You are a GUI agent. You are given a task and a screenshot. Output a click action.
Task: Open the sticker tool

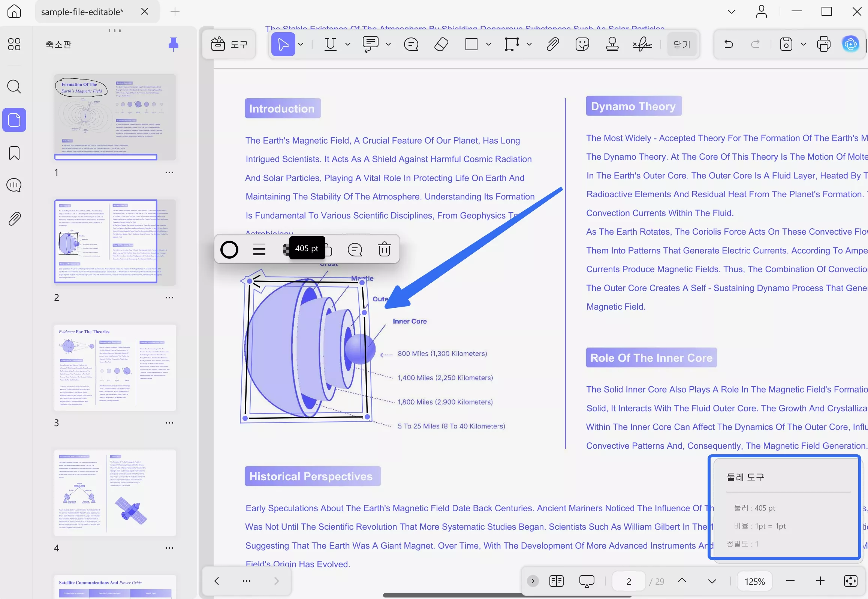pos(582,44)
